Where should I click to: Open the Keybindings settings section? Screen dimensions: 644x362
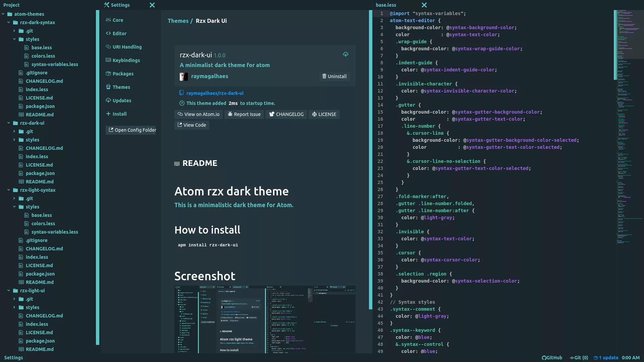point(123,60)
